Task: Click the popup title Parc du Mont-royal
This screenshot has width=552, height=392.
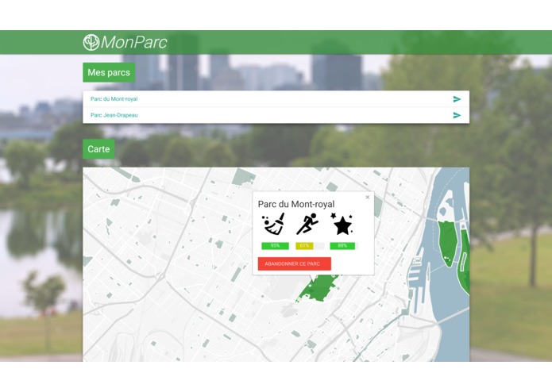Action: click(x=296, y=204)
